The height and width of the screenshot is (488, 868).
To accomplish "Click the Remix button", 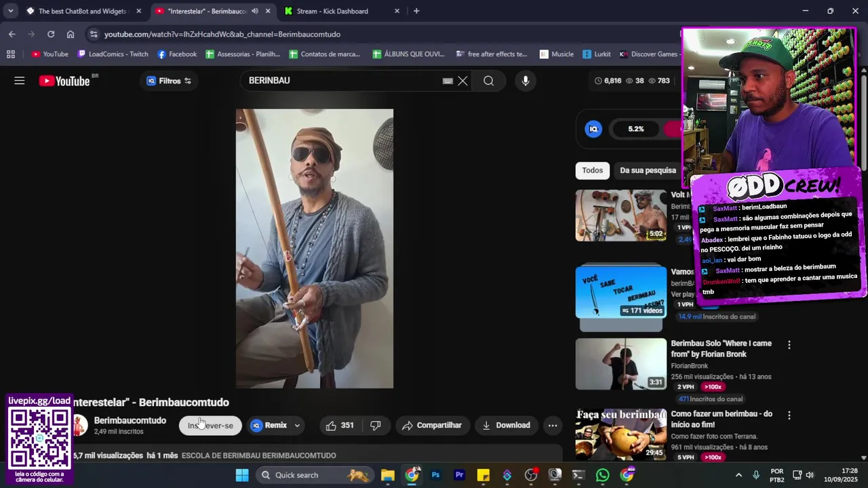I will point(269,425).
